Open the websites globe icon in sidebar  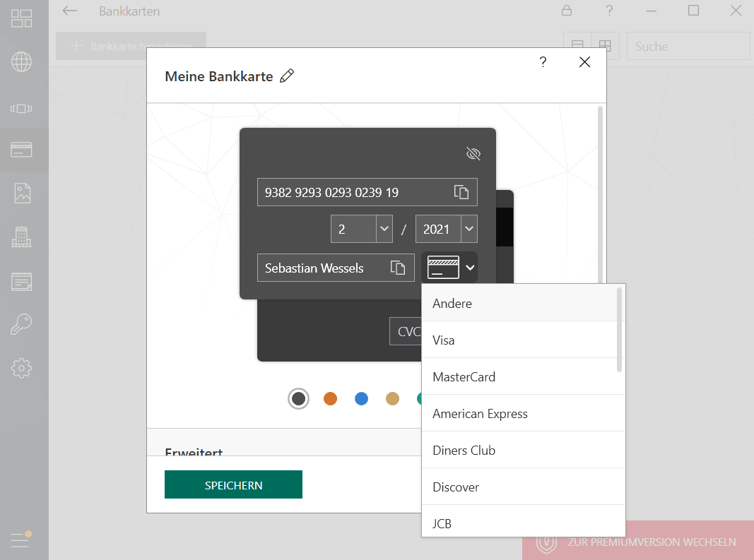22,61
